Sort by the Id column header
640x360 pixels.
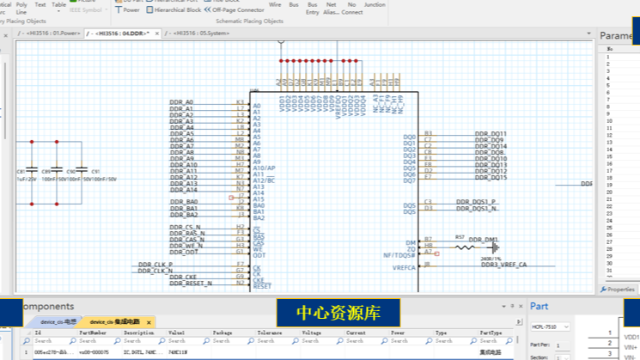[55, 333]
